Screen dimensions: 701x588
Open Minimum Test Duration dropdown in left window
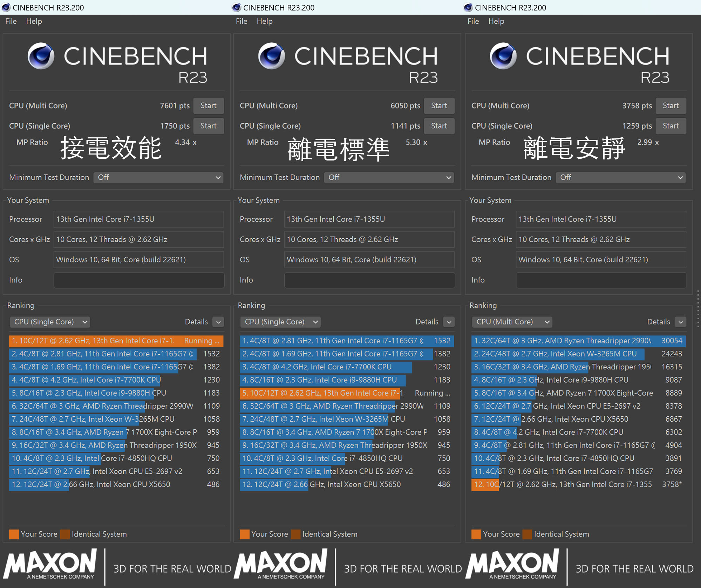[x=158, y=178]
